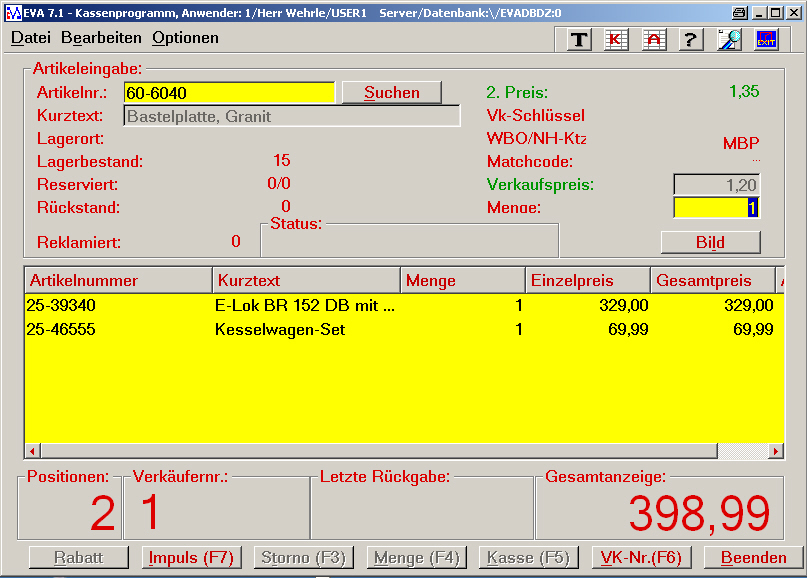
Task: Close the EVA window
Action: pyautogui.click(x=794, y=13)
